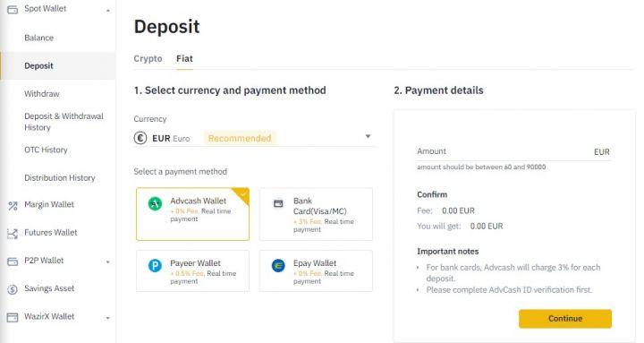The height and width of the screenshot is (343, 644).
Task: Choose Epay Wallet payment option
Action: tap(316, 271)
